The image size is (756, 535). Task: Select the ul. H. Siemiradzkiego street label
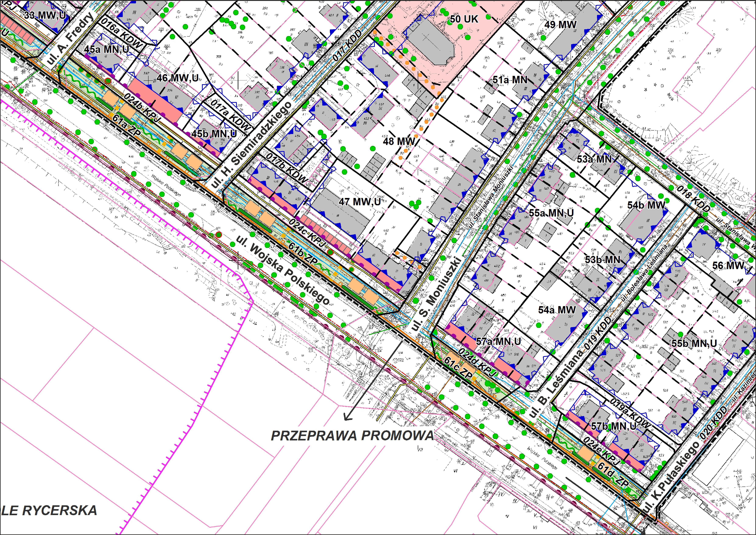click(251, 145)
